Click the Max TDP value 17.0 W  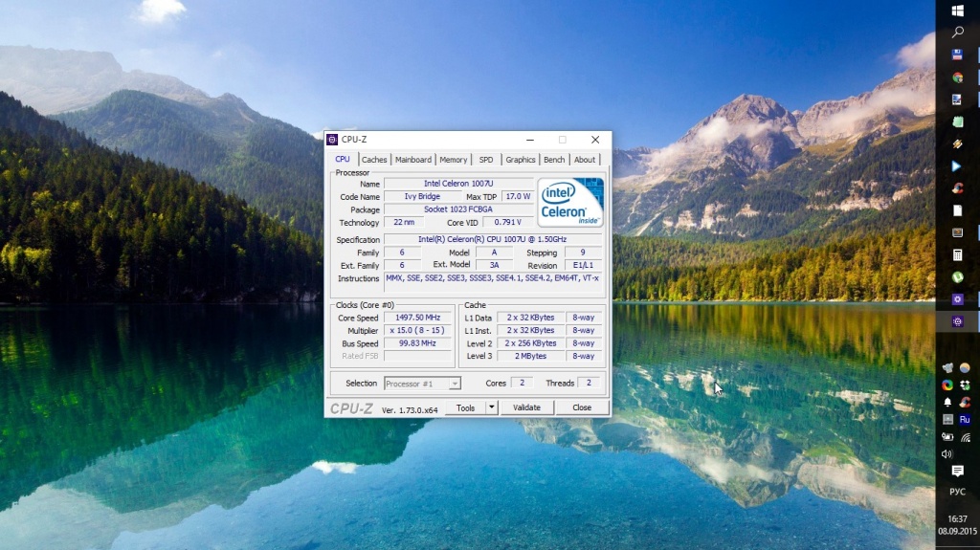click(x=518, y=196)
